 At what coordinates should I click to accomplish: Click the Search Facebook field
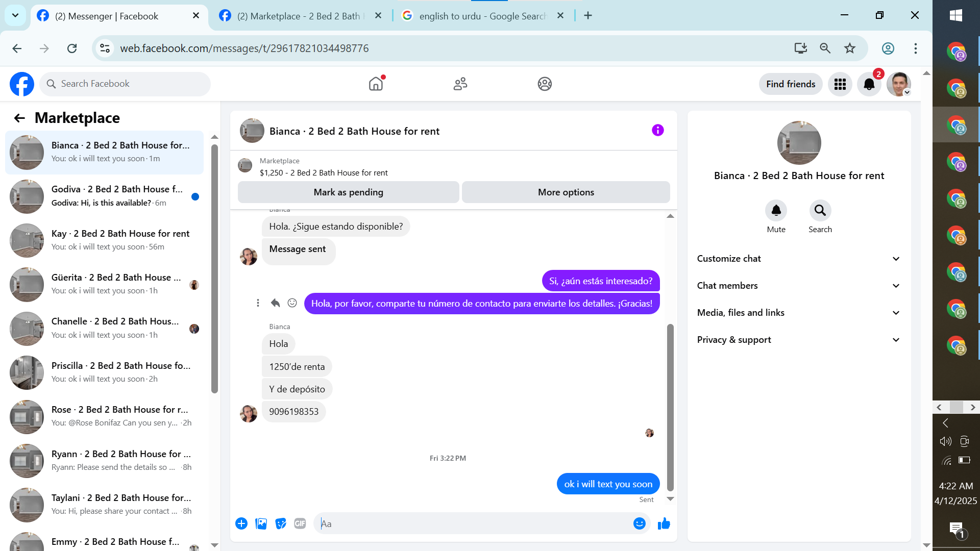(x=125, y=84)
